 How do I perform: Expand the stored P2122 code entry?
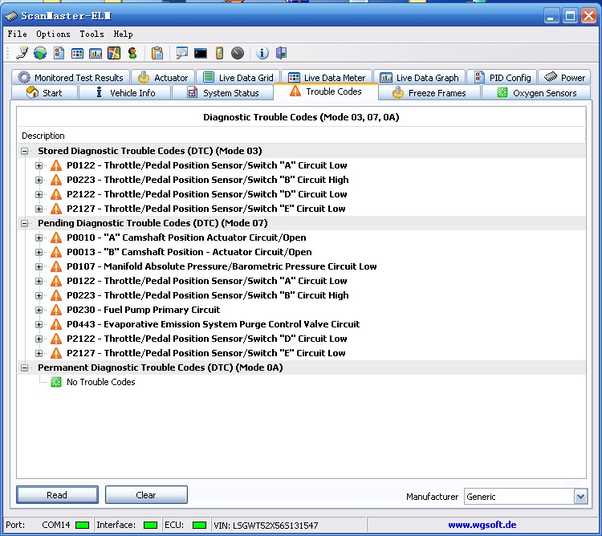[39, 195]
